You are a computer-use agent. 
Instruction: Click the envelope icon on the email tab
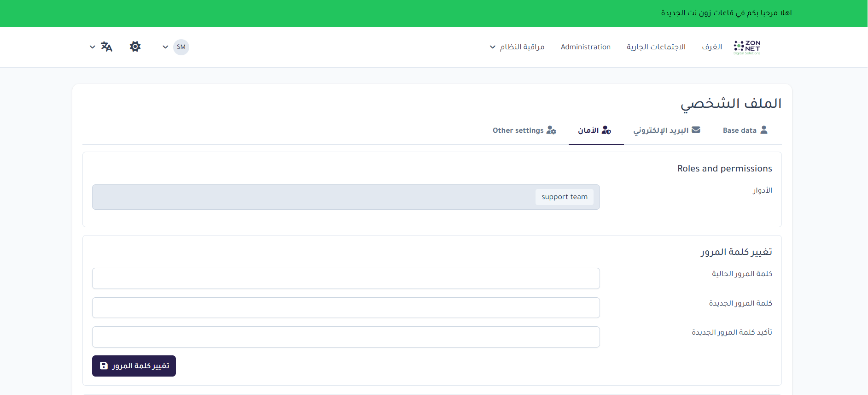click(x=696, y=130)
